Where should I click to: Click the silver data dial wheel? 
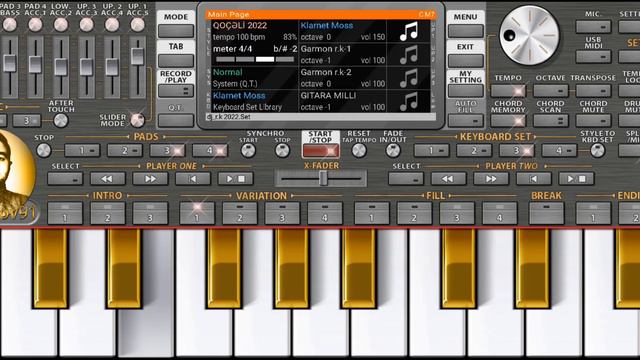pos(529,36)
